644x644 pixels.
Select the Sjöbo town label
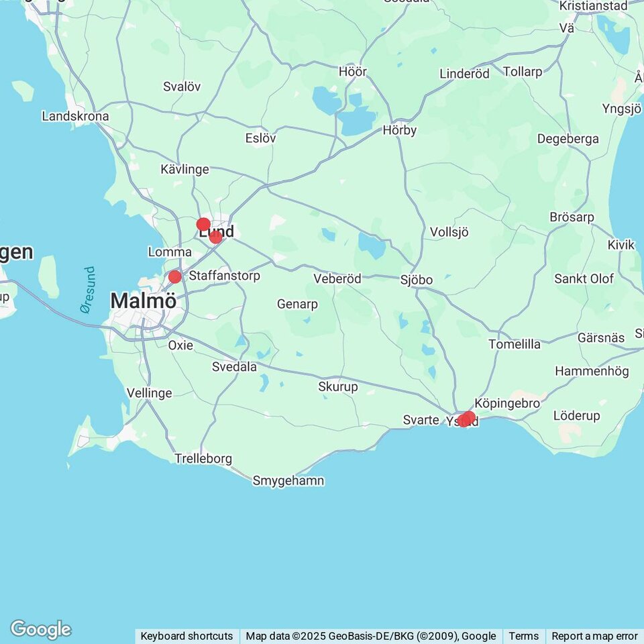(x=417, y=280)
